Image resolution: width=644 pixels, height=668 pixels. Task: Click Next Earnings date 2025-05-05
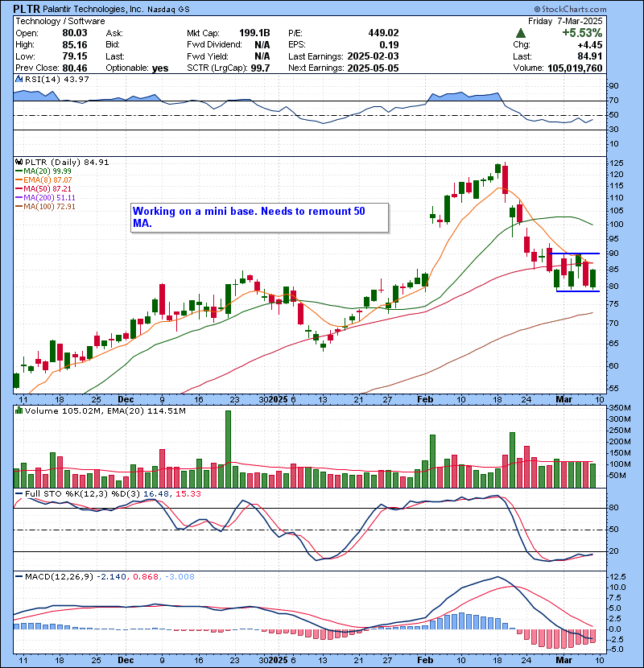click(373, 68)
